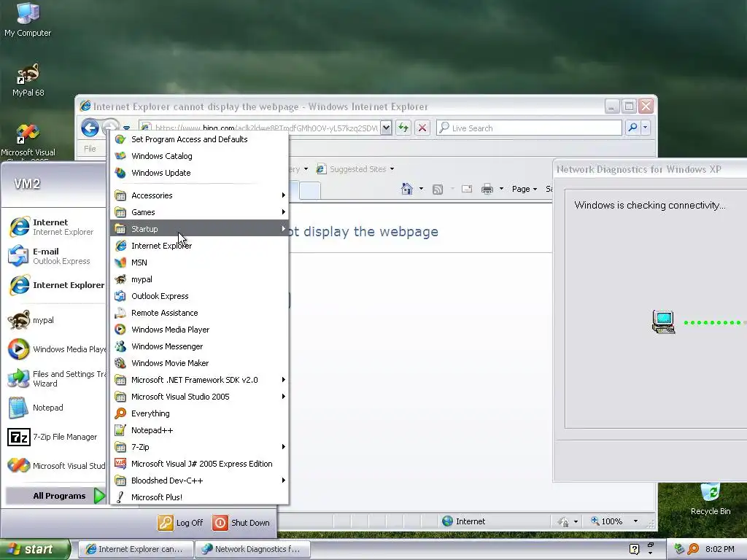Click the Start button on taskbar
Viewport: 747px width, 560px height.
pos(34,549)
